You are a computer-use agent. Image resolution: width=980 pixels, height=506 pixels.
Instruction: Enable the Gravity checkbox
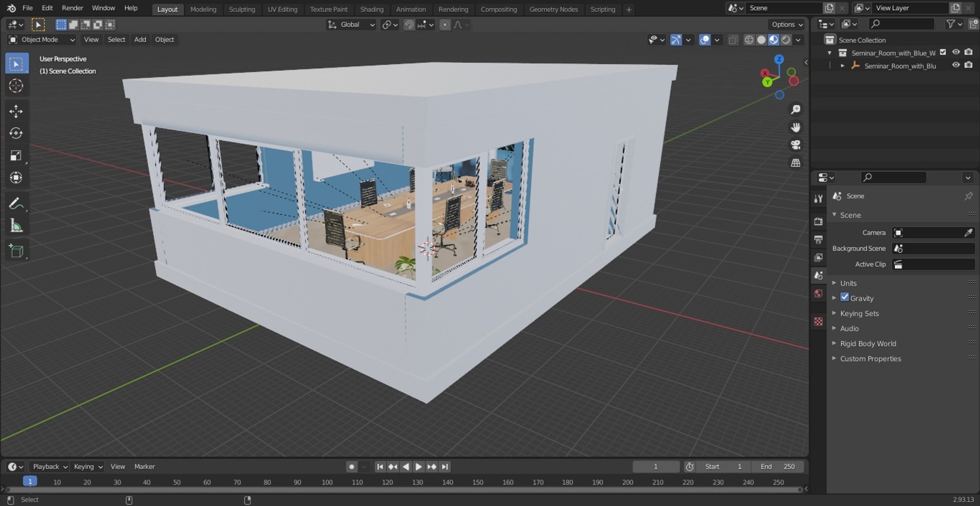point(845,297)
